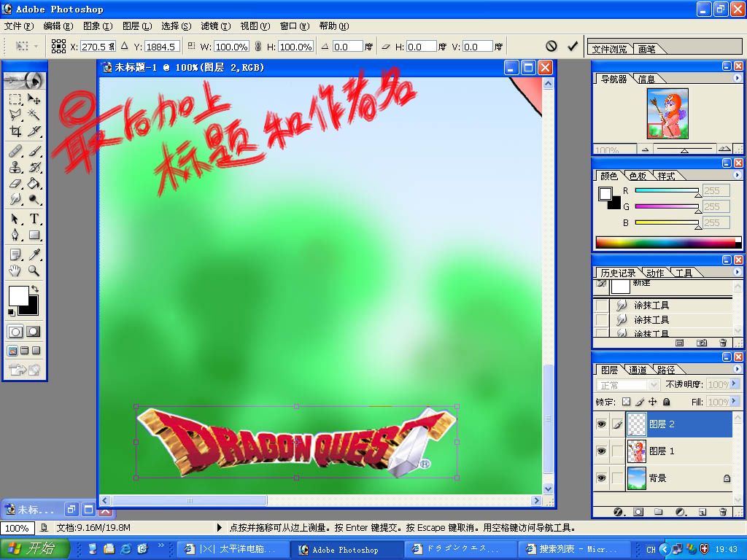This screenshot has height=560, width=747.
Task: Toggle lock position in Layers panel
Action: (653, 402)
